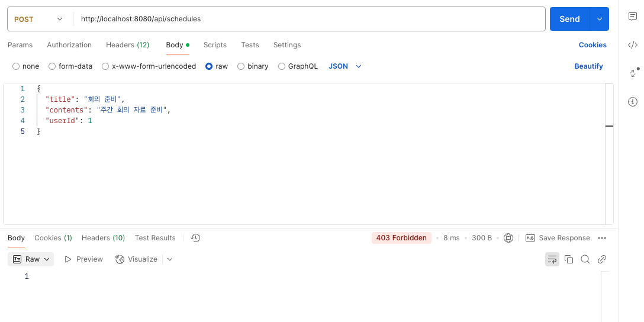This screenshot has width=644, height=322.
Task: Open the response more options ellipsis
Action: 602,238
